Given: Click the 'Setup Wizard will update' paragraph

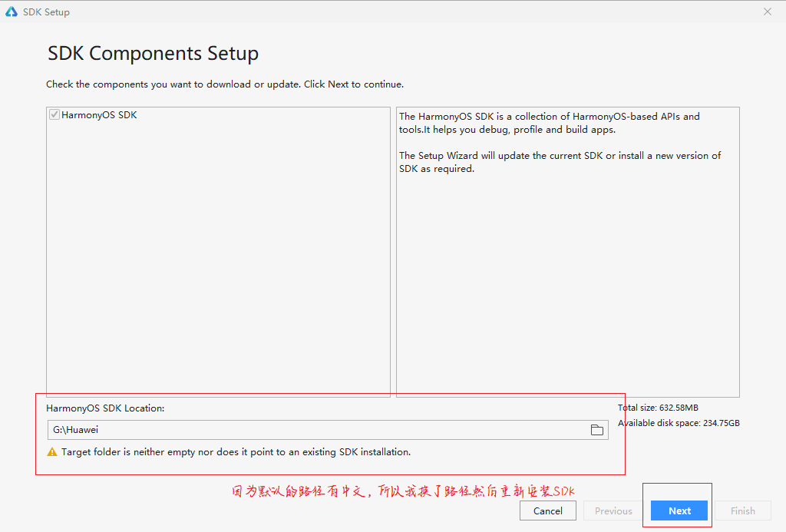Looking at the screenshot, I should click(560, 162).
